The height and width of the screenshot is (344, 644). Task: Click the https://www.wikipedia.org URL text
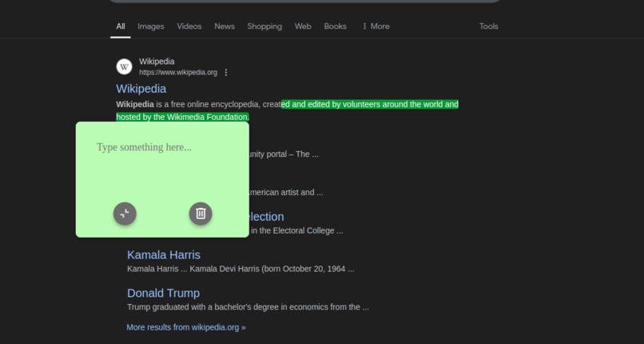click(178, 73)
